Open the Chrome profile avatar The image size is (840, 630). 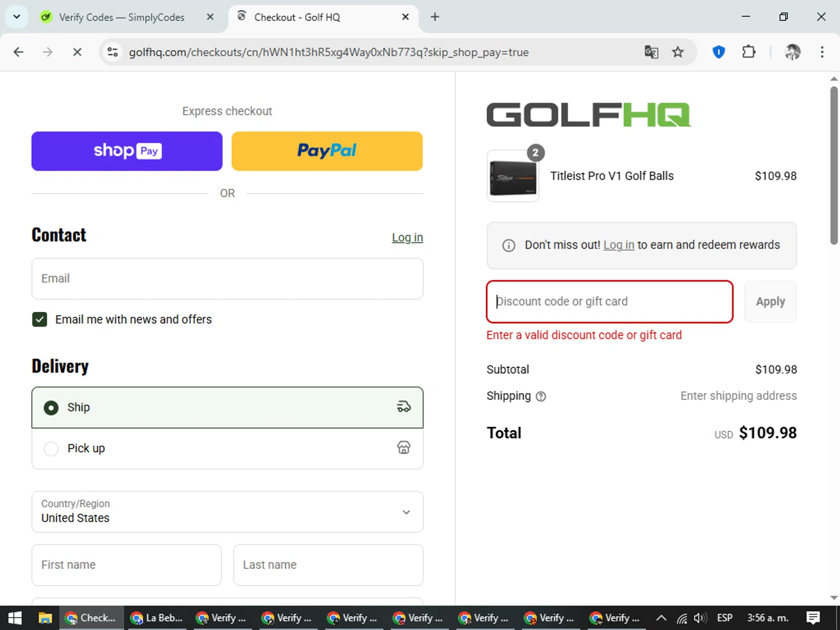point(792,52)
